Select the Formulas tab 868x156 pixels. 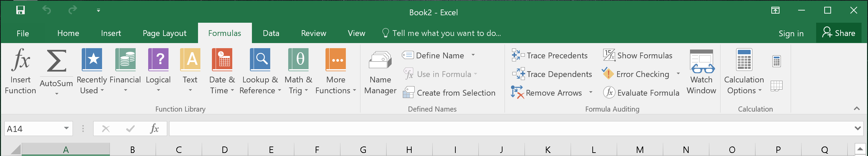click(225, 33)
